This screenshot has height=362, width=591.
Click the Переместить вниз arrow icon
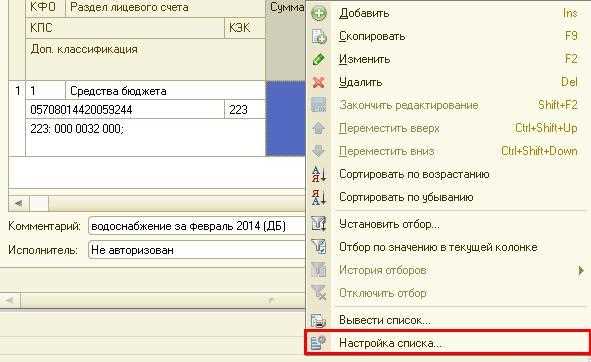319,151
